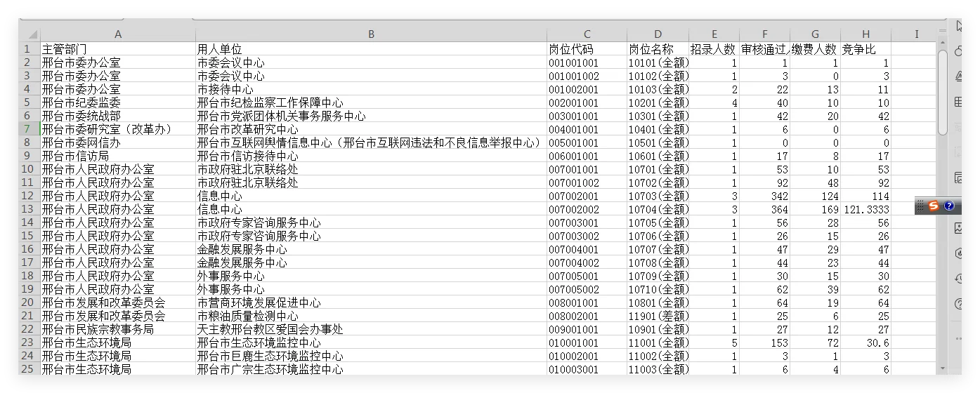This screenshot has height=393, width=980.
Task: Select approved count cell '364'
Action: [x=765, y=209]
